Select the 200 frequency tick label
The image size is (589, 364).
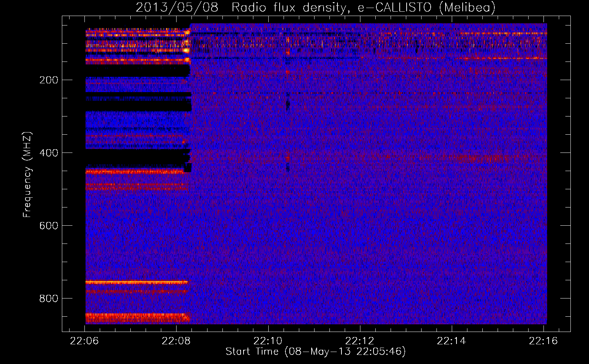pos(49,80)
